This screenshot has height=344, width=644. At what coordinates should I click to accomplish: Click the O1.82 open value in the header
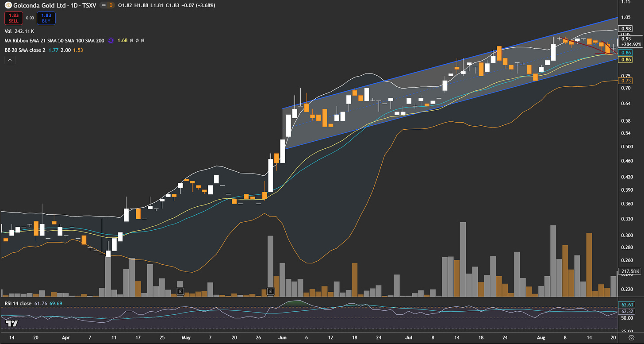point(125,6)
